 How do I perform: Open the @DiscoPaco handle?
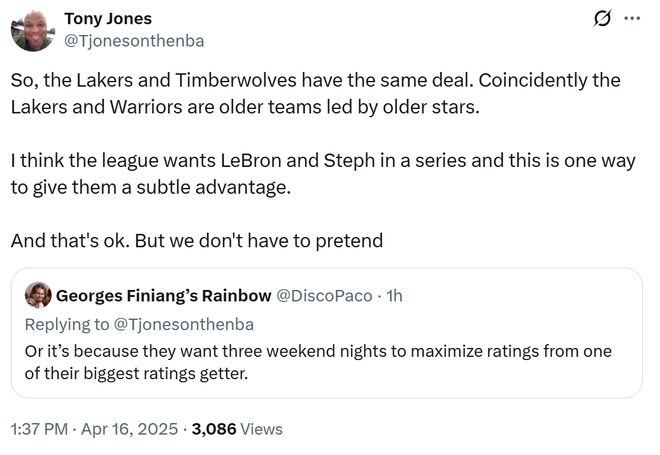pyautogui.click(x=324, y=295)
